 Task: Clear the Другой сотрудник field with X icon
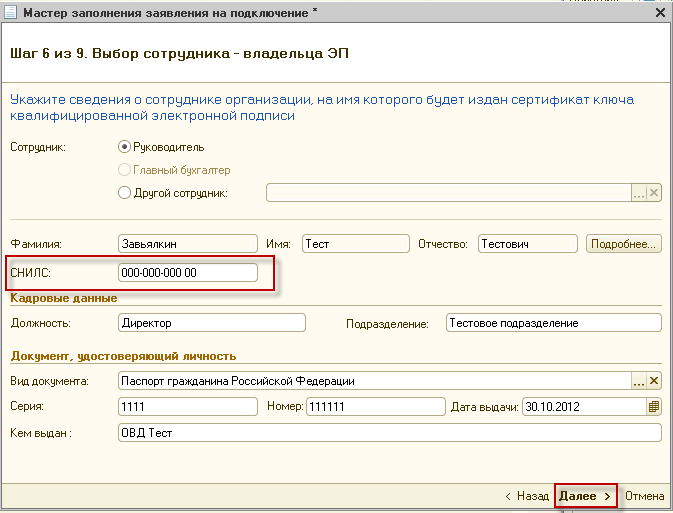[654, 193]
